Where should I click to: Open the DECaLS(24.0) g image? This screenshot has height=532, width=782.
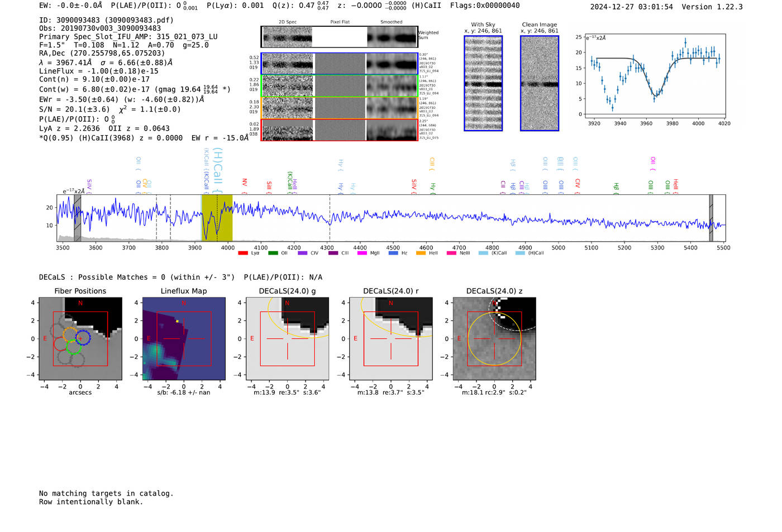click(x=288, y=339)
